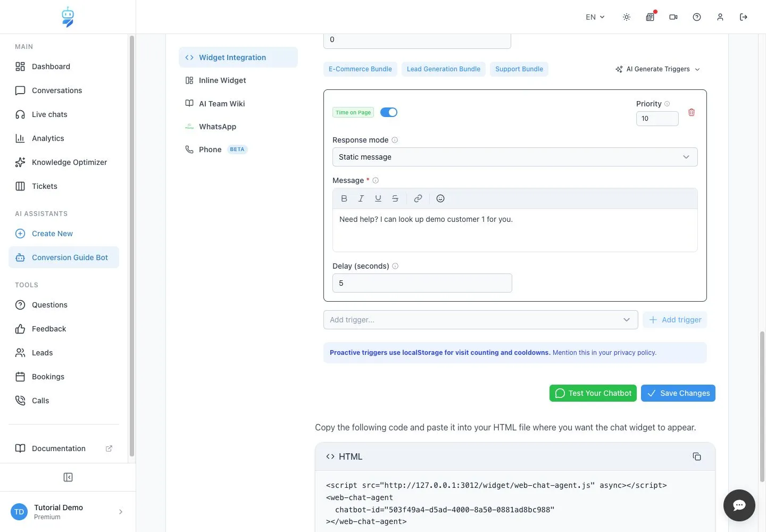This screenshot has width=766, height=532.
Task: Open the Questions tool
Action: pos(64,305)
